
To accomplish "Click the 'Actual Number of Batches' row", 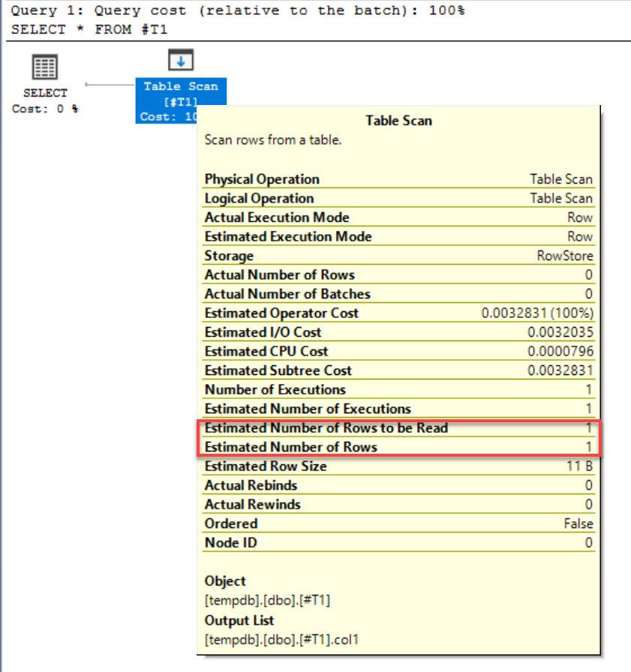I will 398,294.
